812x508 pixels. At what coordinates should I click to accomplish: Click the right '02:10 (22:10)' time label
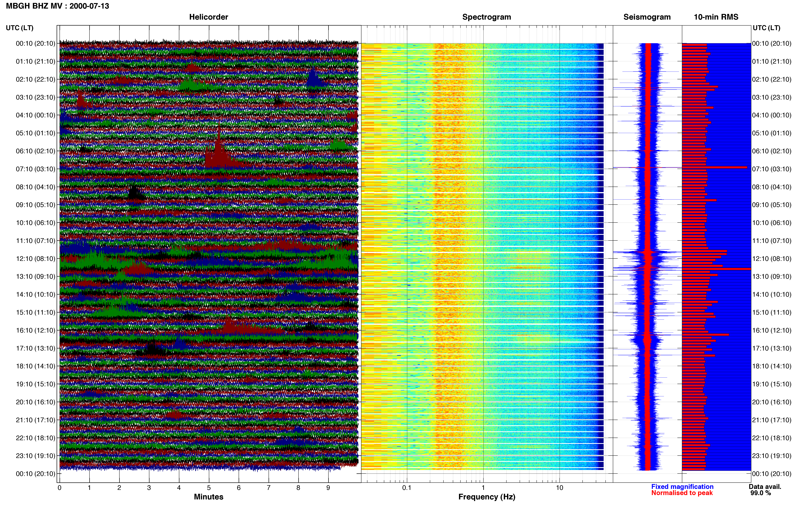tap(772, 80)
